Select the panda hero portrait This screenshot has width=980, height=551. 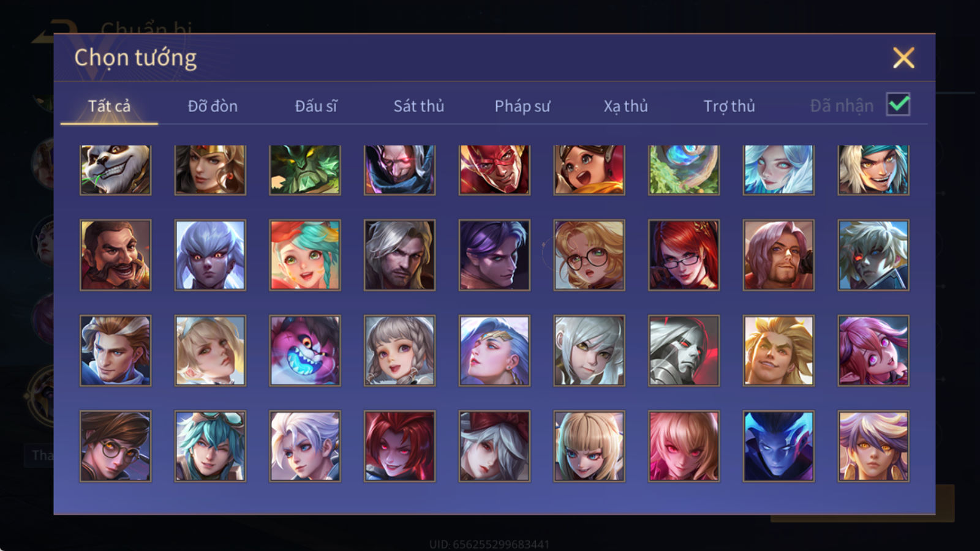[115, 170]
